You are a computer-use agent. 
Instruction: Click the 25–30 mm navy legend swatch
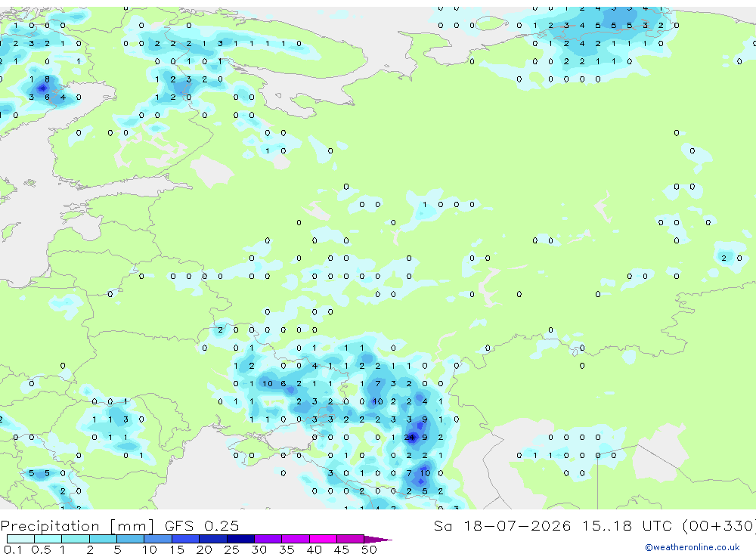(240, 539)
